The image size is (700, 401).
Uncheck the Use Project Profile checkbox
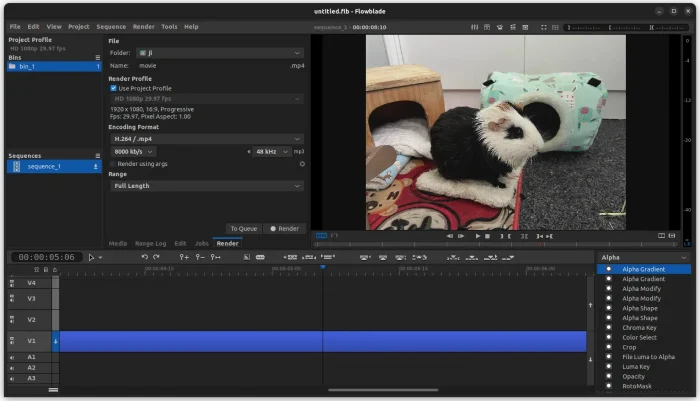point(113,88)
